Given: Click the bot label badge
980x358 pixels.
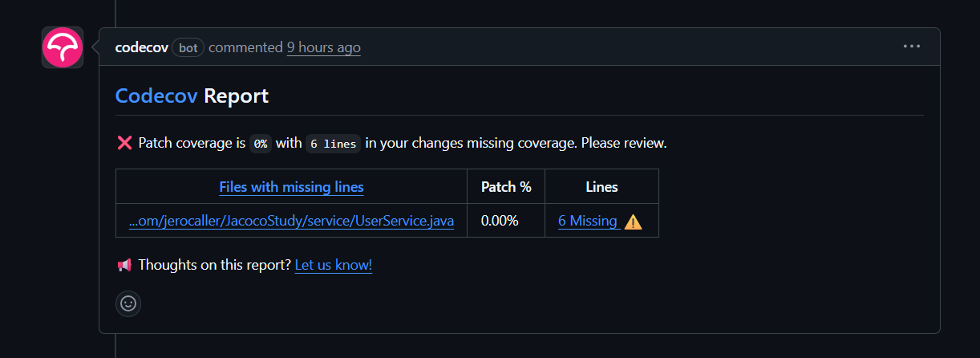Looking at the screenshot, I should (x=188, y=47).
